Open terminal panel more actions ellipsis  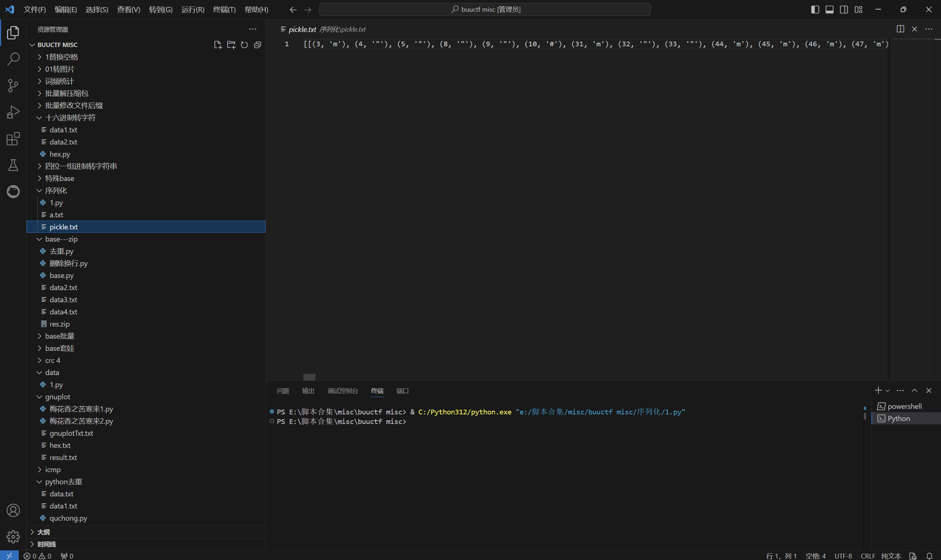(900, 390)
